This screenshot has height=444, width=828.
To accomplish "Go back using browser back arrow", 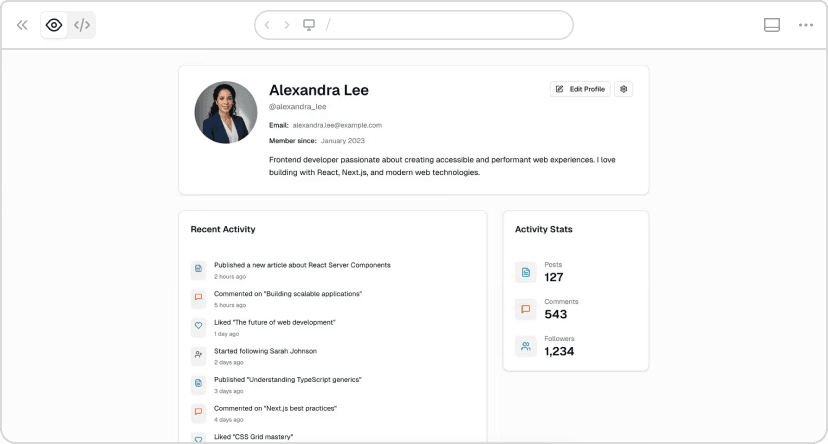I will 267,25.
